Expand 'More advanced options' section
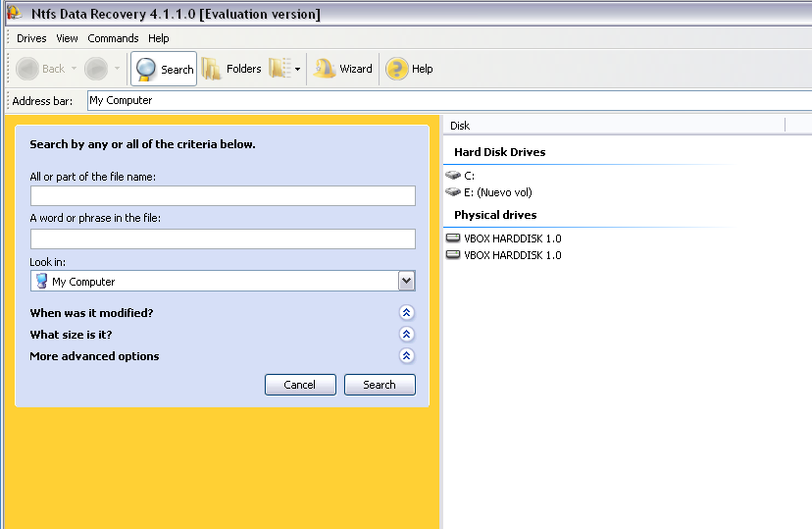Viewport: 812px width, 529px height. coord(407,356)
